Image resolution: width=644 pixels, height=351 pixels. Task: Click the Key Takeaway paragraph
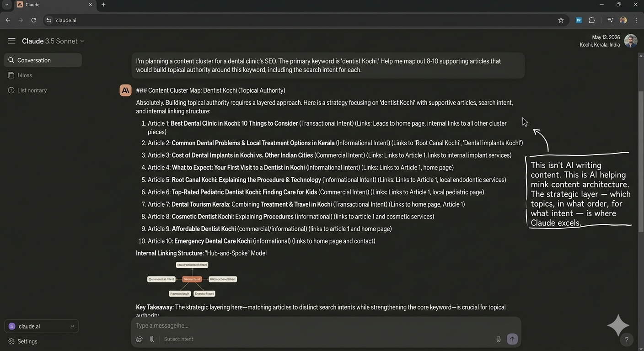(x=321, y=311)
